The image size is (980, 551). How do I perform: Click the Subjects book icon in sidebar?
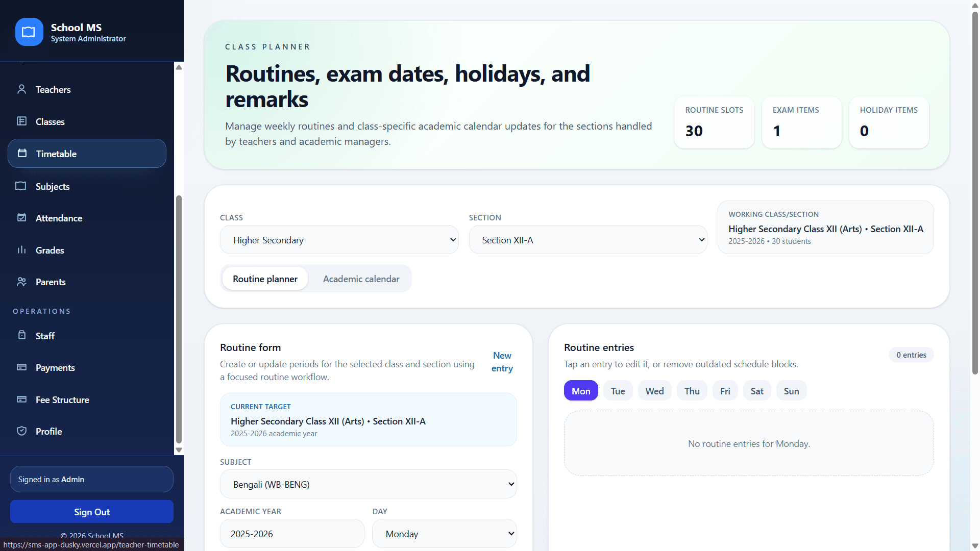click(x=21, y=186)
